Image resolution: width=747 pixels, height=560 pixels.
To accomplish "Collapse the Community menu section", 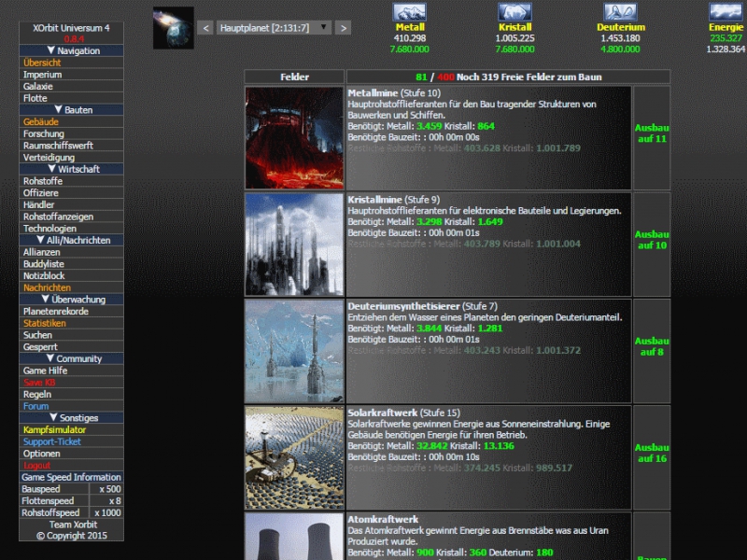I will (72, 358).
